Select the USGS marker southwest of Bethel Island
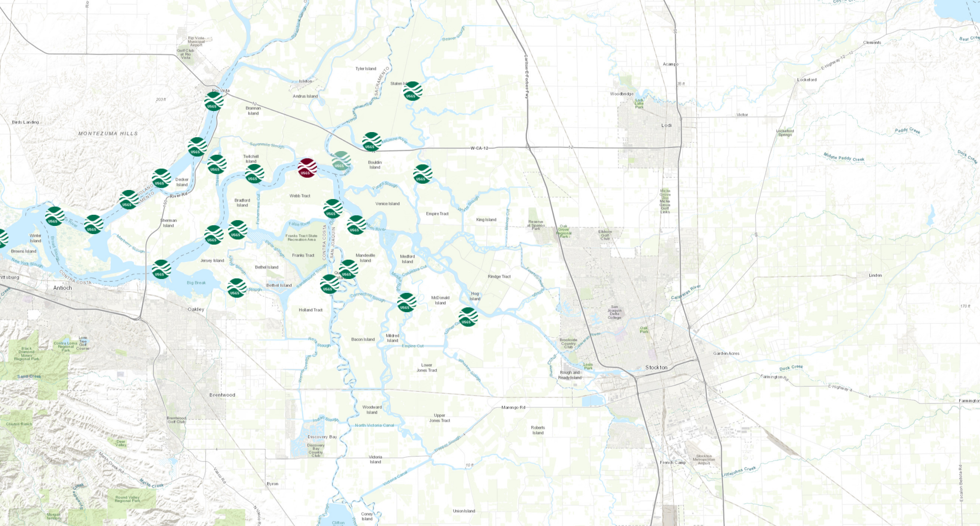The width and height of the screenshot is (980, 526). (x=237, y=288)
